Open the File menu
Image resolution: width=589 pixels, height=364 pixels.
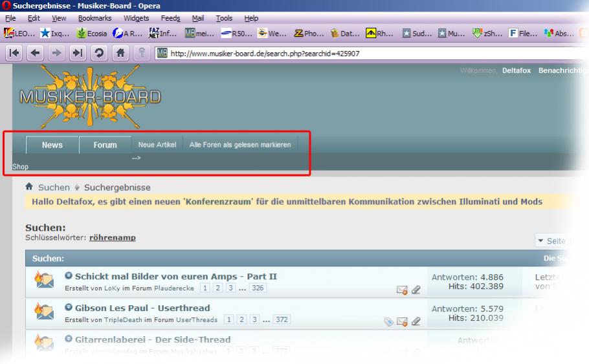10,18
